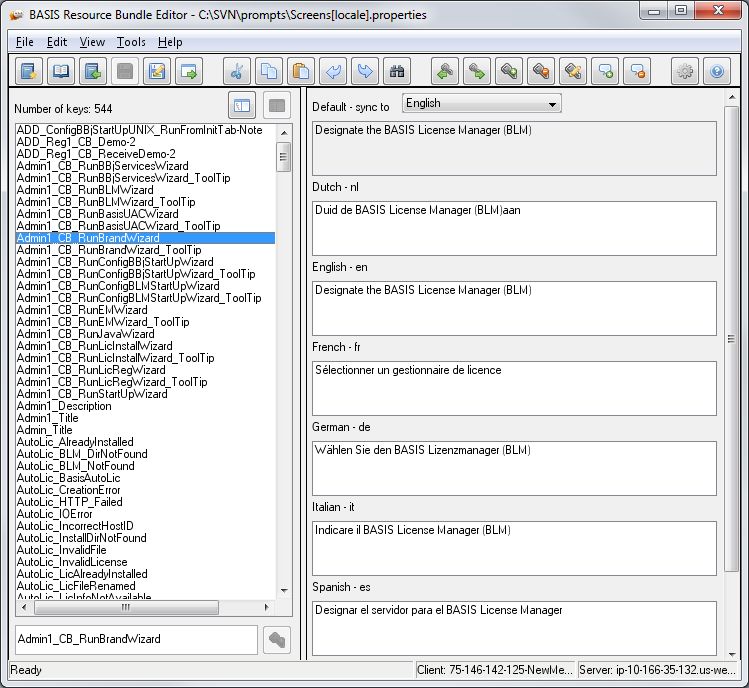Click the Undo arrow icon
This screenshot has height=688, width=749.
click(x=333, y=72)
